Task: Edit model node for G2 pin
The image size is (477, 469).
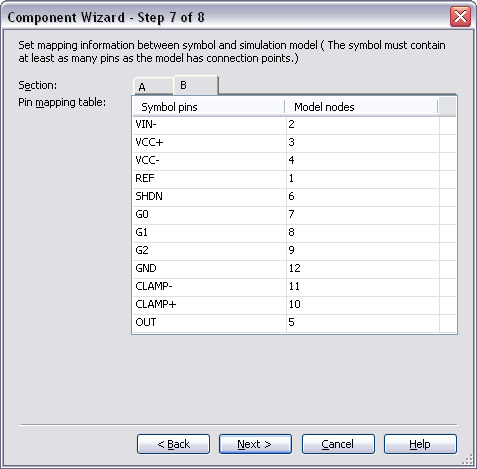Action: [363, 250]
